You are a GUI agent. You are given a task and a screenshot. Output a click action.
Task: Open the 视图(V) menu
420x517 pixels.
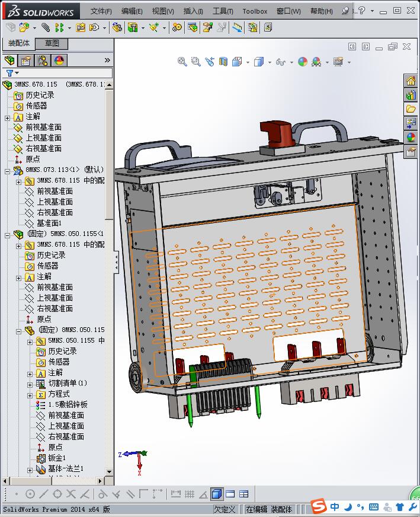coord(163,11)
